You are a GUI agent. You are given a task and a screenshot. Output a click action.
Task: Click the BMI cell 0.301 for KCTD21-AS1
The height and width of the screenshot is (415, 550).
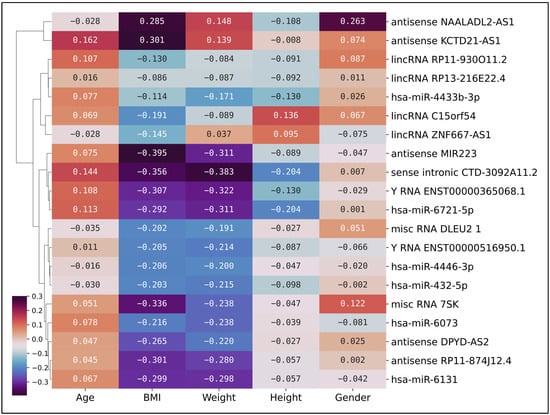tap(152, 40)
